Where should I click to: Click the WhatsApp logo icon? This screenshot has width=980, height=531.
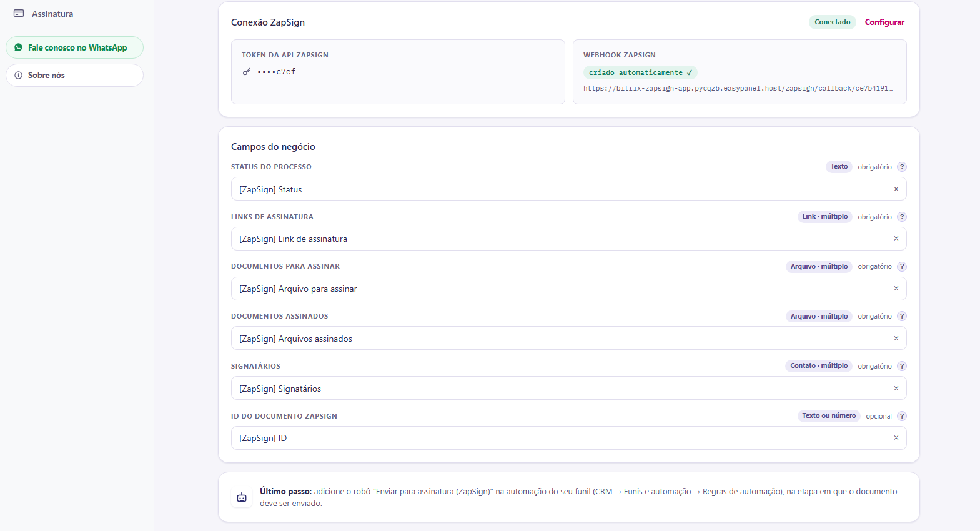(19, 47)
